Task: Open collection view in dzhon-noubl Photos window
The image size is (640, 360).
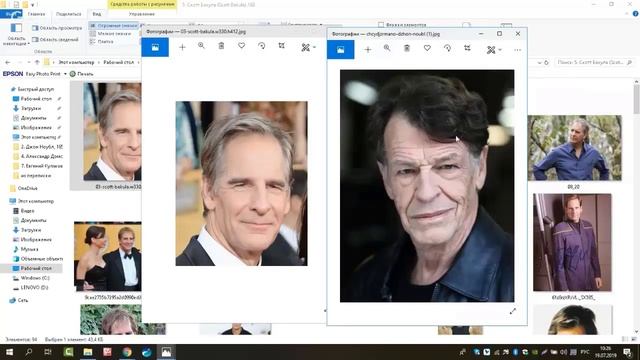Action: (x=340, y=49)
